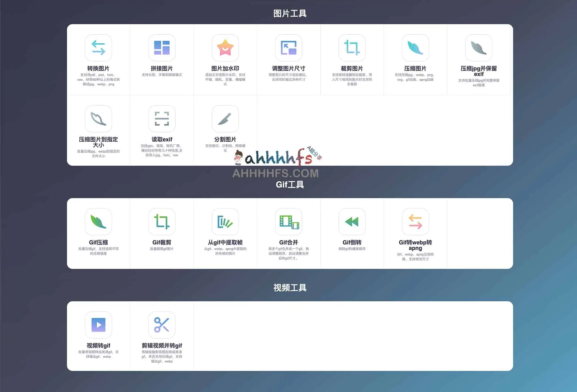Click the Gif合并 film merge icon
The width and height of the screenshot is (577, 392).
click(x=288, y=222)
